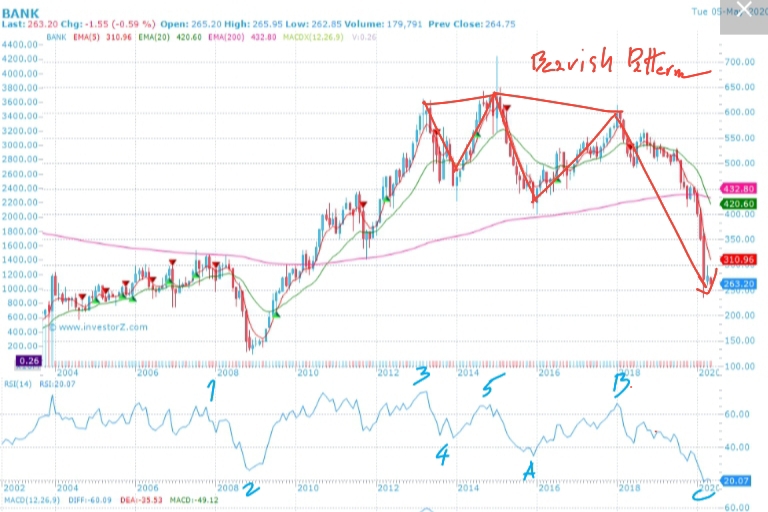Select the EMA(5) legend entry
Viewport: 768px width, 512px height.
(x=102, y=37)
